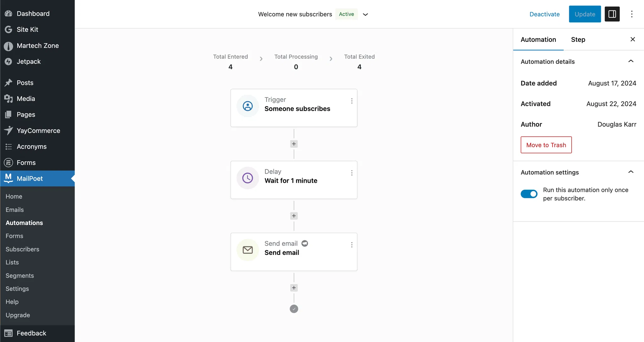The width and height of the screenshot is (644, 342).
Task: Click the Move to Trash button
Action: click(x=546, y=145)
